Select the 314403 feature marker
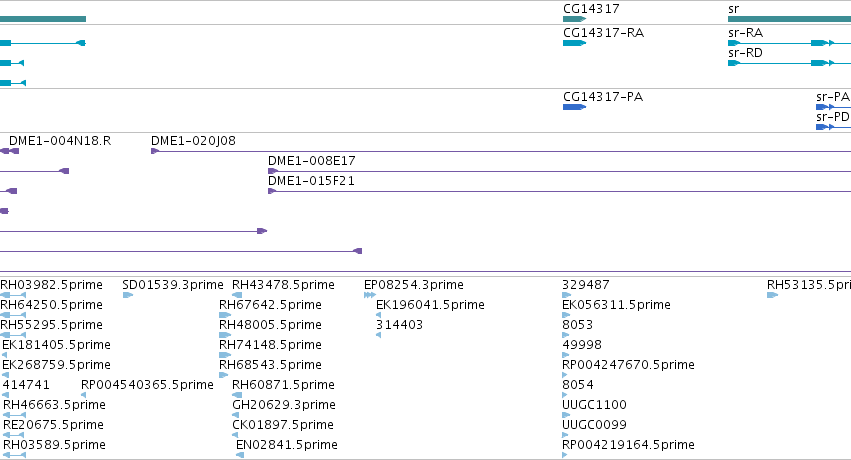The height and width of the screenshot is (460, 851). (378, 335)
